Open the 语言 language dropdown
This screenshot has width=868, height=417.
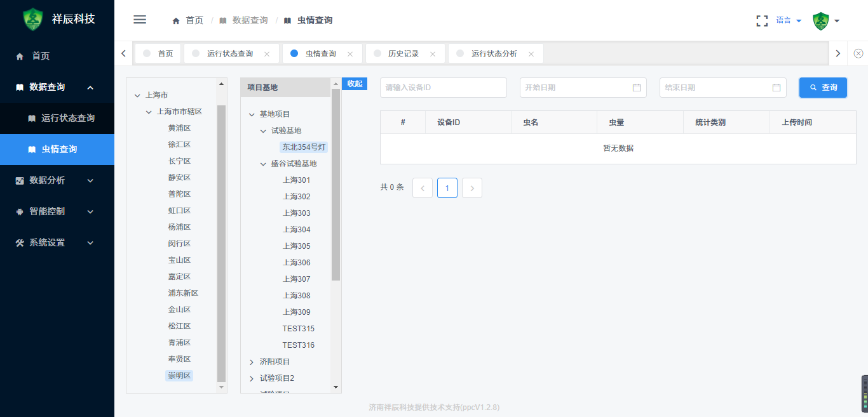[789, 20]
